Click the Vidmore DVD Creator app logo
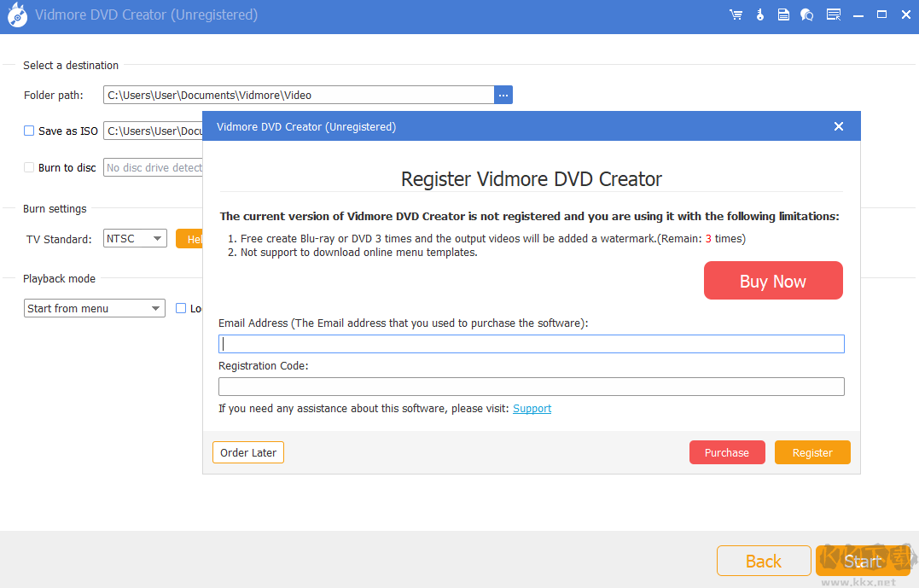This screenshot has height=588, width=919. [18, 16]
